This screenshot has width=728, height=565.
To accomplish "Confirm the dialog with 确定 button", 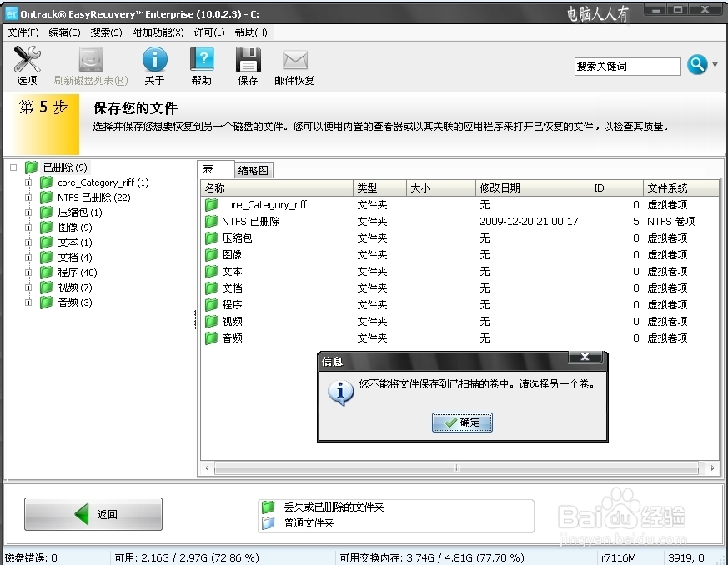I will point(462,422).
